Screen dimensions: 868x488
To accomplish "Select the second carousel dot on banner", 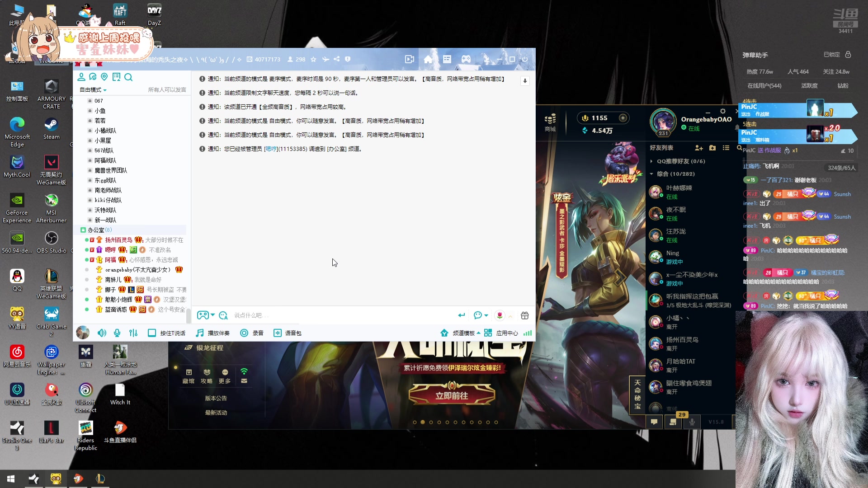I will click(x=423, y=422).
